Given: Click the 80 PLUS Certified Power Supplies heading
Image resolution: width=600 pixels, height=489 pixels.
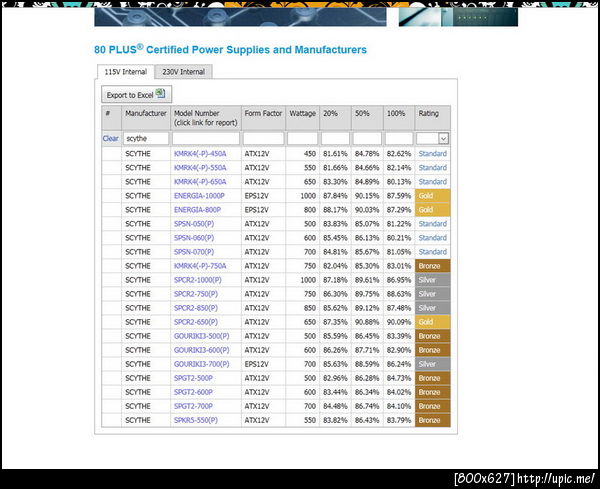Looking at the screenshot, I should tap(230, 50).
